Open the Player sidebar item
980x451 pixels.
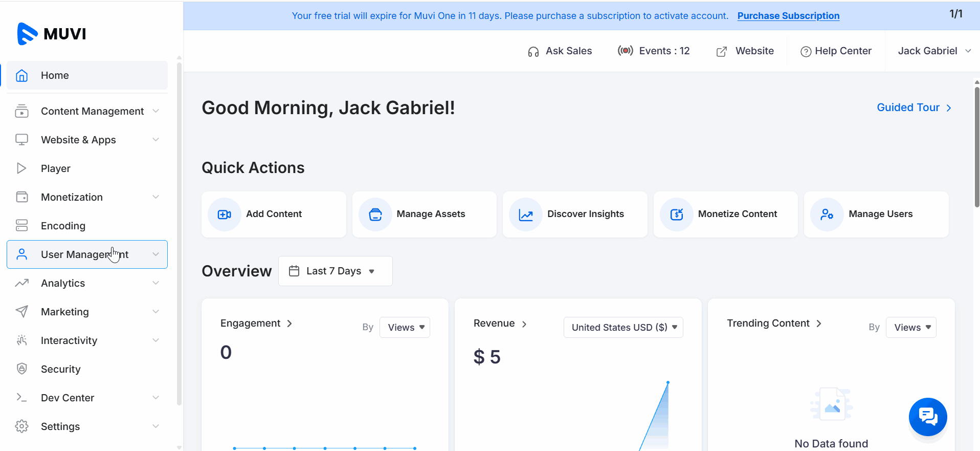(55, 168)
